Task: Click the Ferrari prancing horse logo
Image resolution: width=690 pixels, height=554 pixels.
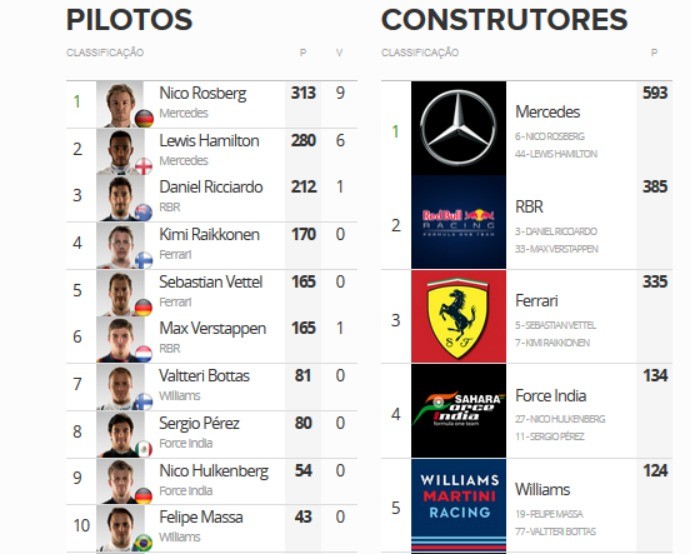Action: pyautogui.click(x=458, y=316)
